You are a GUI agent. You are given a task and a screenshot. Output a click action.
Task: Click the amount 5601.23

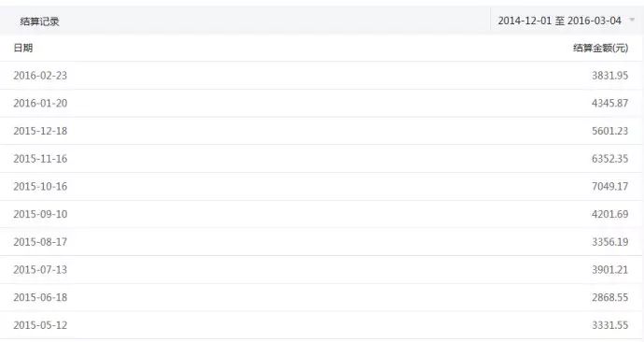pos(609,131)
